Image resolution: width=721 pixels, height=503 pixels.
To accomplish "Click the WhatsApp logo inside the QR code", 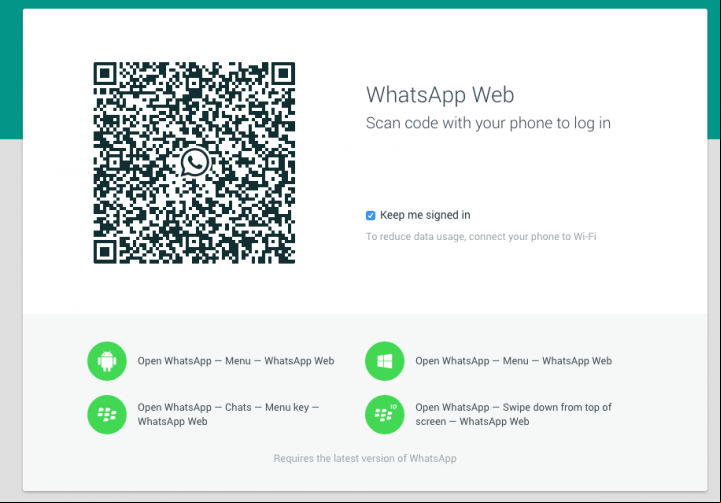I will coord(195,162).
